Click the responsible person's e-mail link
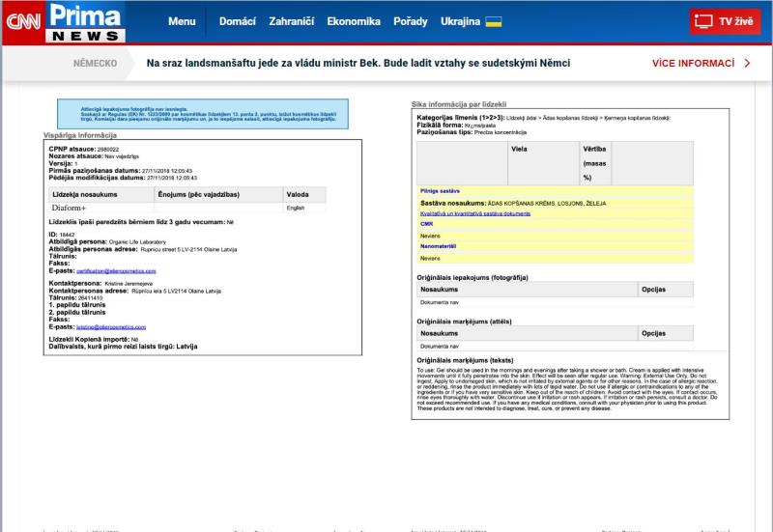This screenshot has height=532, width=773. point(116,271)
